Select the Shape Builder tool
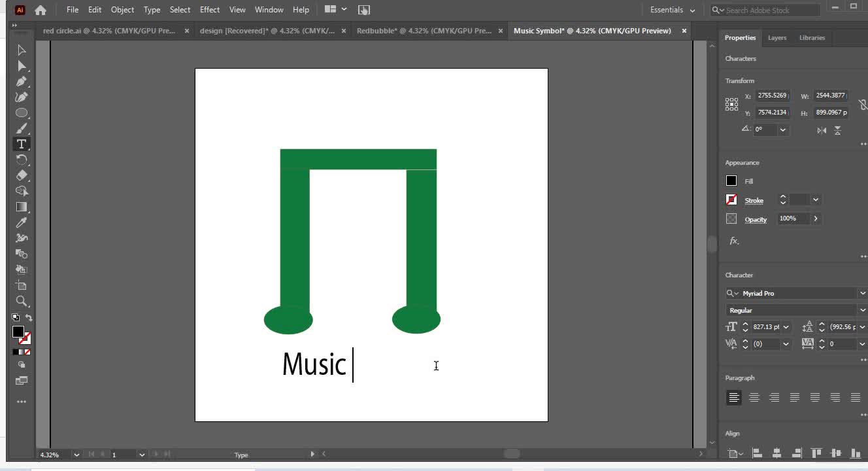Image resolution: width=868 pixels, height=471 pixels. (x=22, y=191)
